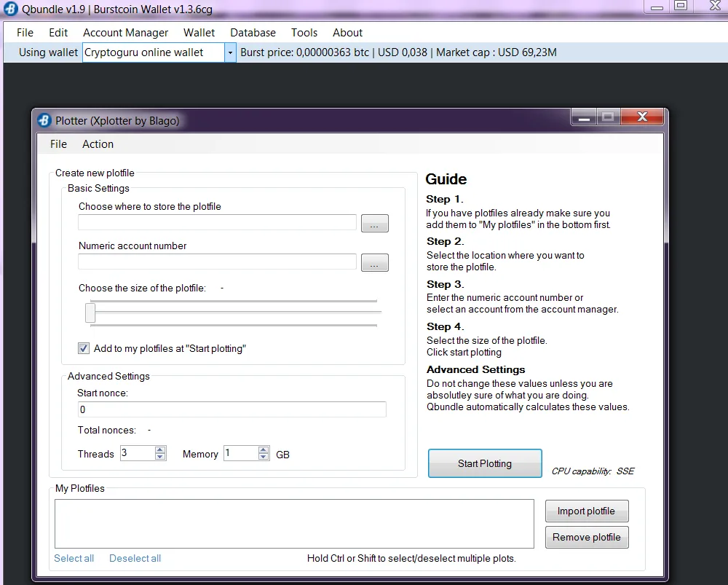Increase Threads value with up arrow
Image resolution: width=728 pixels, height=585 pixels.
[x=160, y=449]
